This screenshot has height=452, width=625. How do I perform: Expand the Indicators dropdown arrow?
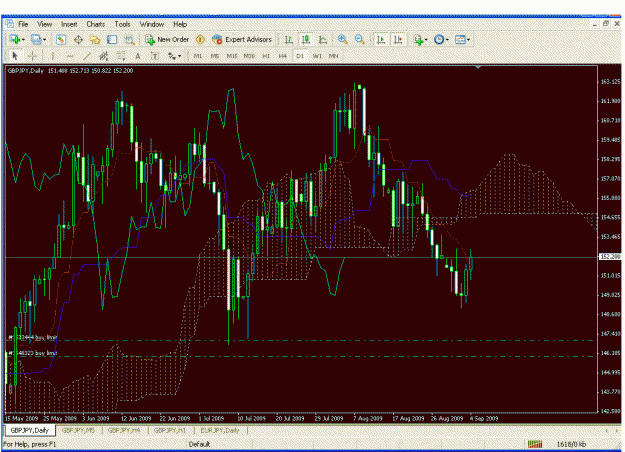pyautogui.click(x=426, y=39)
